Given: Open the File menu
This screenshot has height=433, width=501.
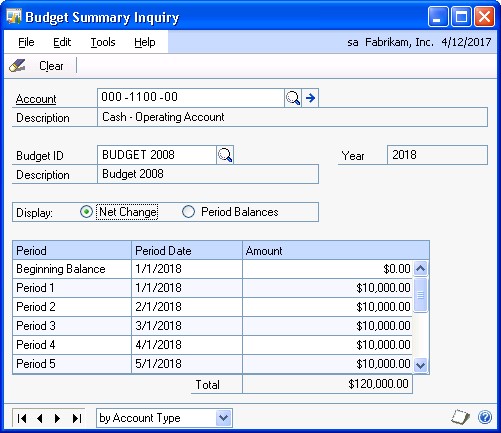Looking at the screenshot, I should coord(26,42).
